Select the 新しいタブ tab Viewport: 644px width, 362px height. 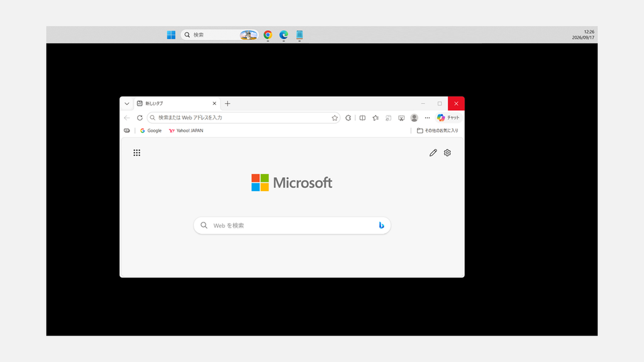(x=177, y=104)
